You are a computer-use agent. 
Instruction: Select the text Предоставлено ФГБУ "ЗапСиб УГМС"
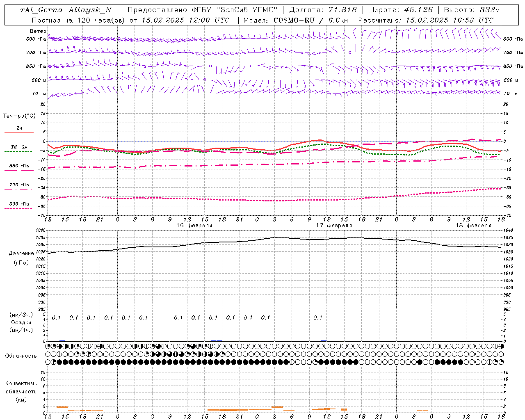pos(203,10)
